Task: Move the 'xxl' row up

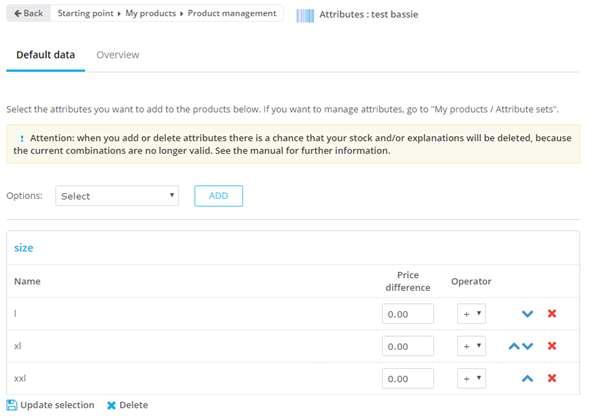Action: tap(527, 379)
